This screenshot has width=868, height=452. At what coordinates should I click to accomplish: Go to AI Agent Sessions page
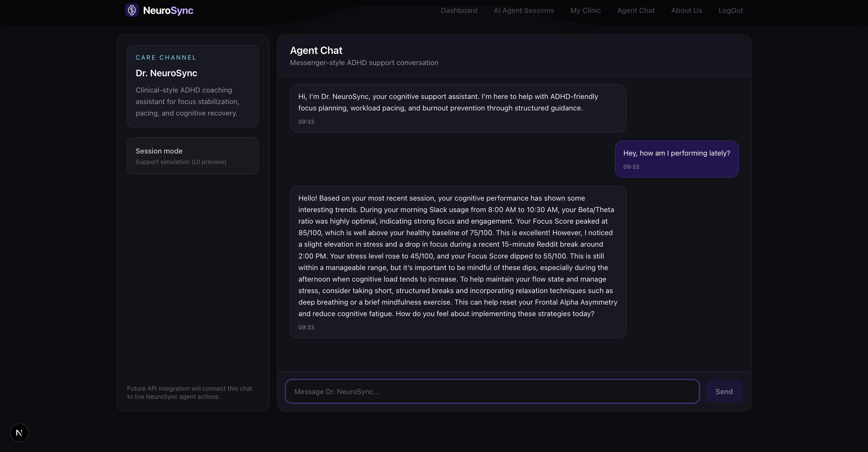click(524, 11)
